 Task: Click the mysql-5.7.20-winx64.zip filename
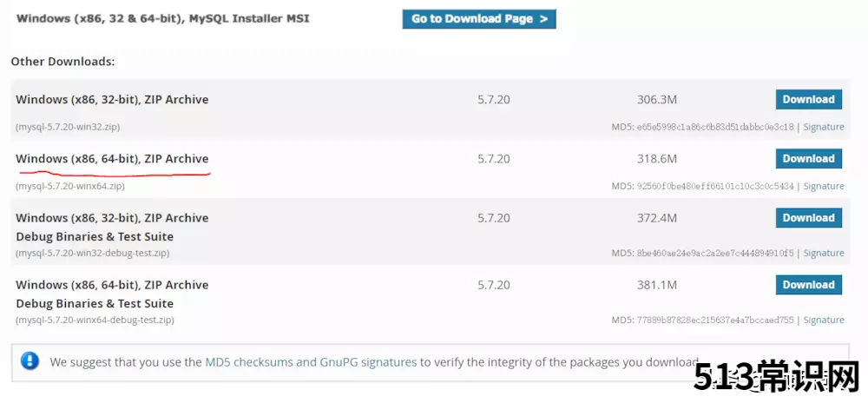pyautogui.click(x=70, y=186)
